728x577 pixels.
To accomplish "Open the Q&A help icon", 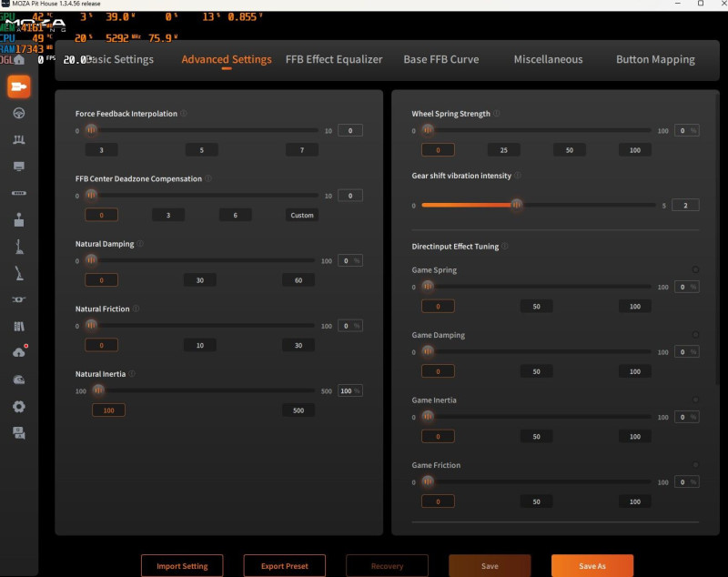I will 18,433.
